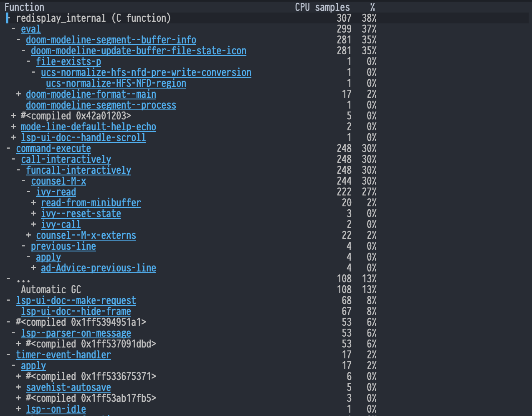The height and width of the screenshot is (416, 532).
Task: Collapse lsp--parser-on-message node
Action: [x=13, y=333]
